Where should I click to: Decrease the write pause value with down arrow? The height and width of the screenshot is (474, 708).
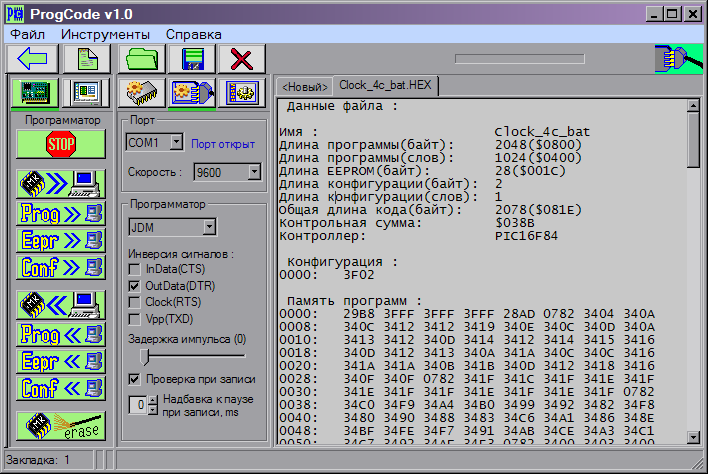pyautogui.click(x=153, y=410)
